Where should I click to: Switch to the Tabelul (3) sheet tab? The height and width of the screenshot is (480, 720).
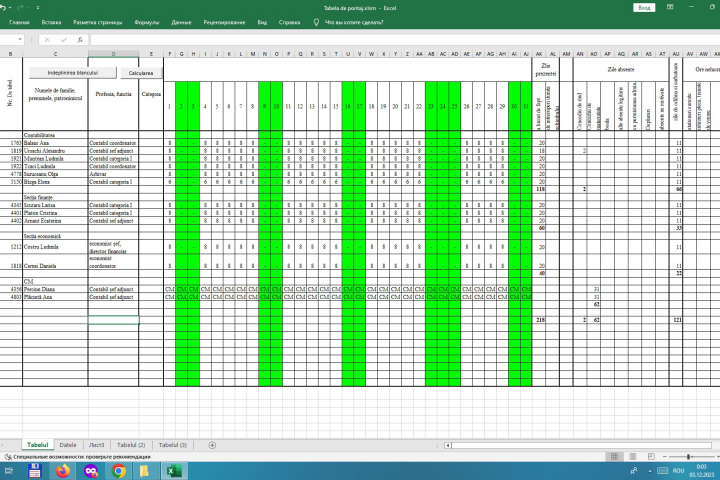point(173,445)
